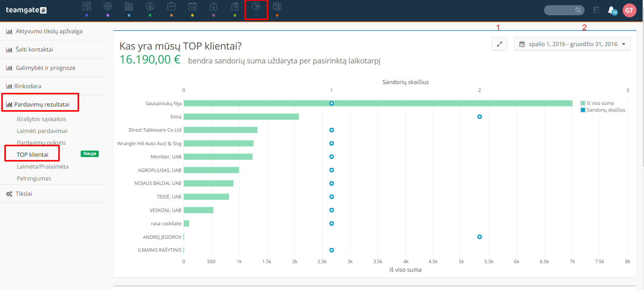
Task: Open the paperclip files icon in top navigation
Action: [235, 6]
